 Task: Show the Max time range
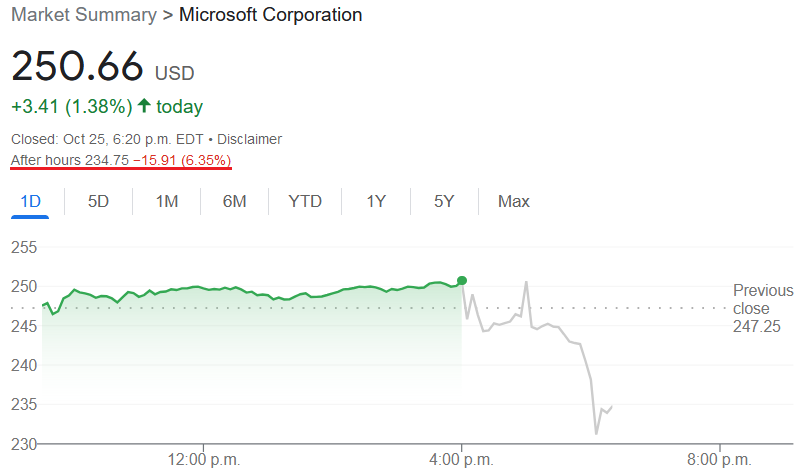pyautogui.click(x=513, y=201)
